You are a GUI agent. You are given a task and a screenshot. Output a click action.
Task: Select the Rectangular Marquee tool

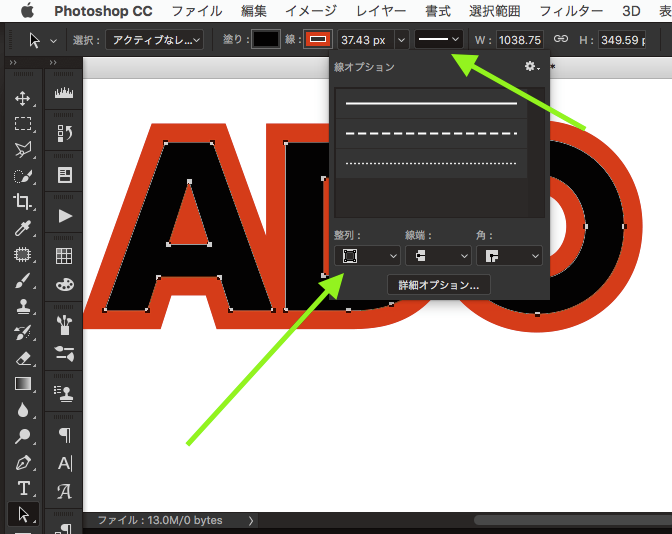23,124
